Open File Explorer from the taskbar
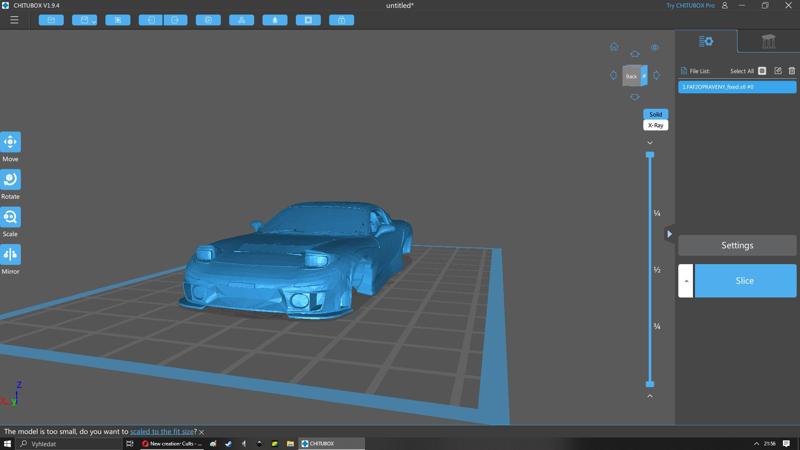The height and width of the screenshot is (450, 800). pyautogui.click(x=290, y=444)
